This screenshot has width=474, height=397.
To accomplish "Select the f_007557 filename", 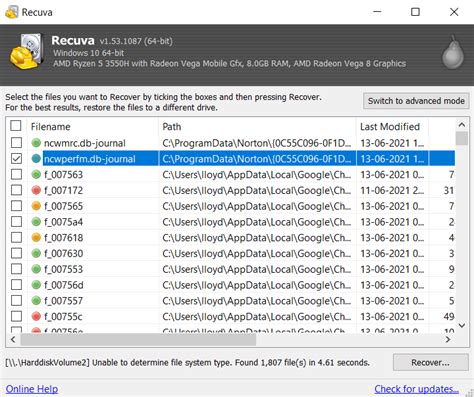I will tap(63, 301).
